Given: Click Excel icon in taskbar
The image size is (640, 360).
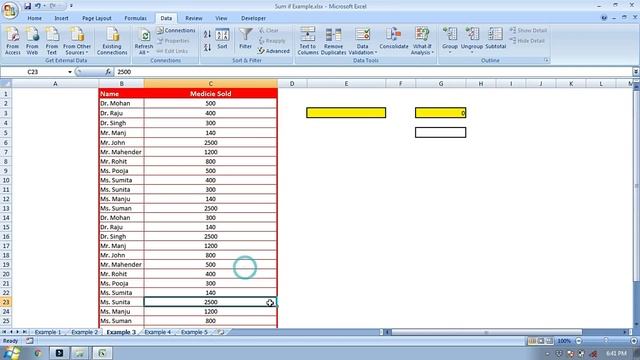Looking at the screenshot, I should (102, 353).
